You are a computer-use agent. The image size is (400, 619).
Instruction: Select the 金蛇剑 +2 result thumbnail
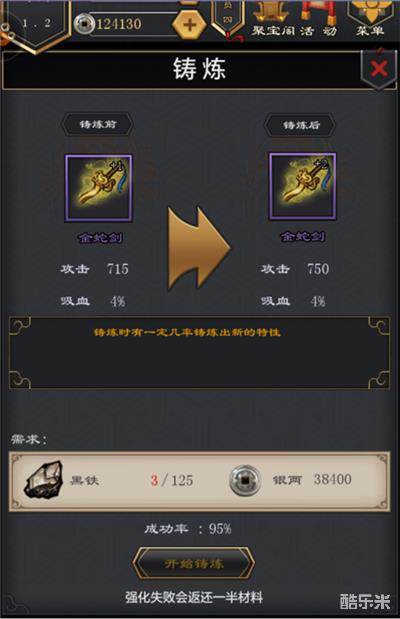pos(302,186)
